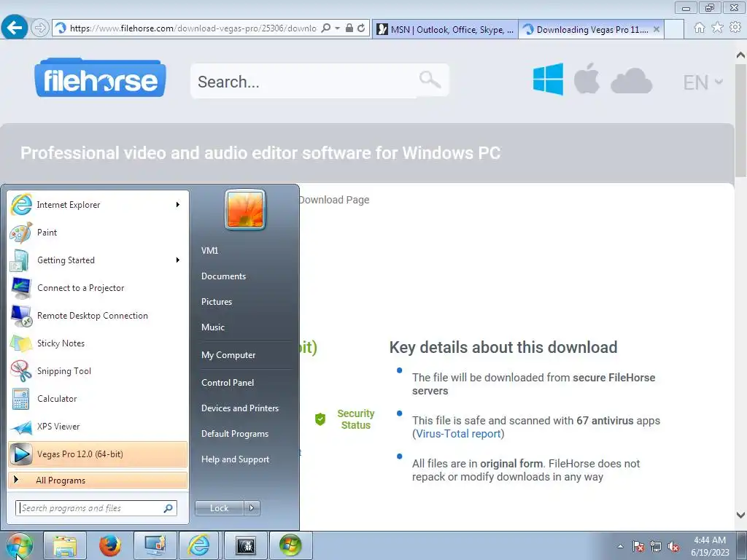Click the user account picture in Start menu
This screenshot has width=747, height=560.
[245, 209]
